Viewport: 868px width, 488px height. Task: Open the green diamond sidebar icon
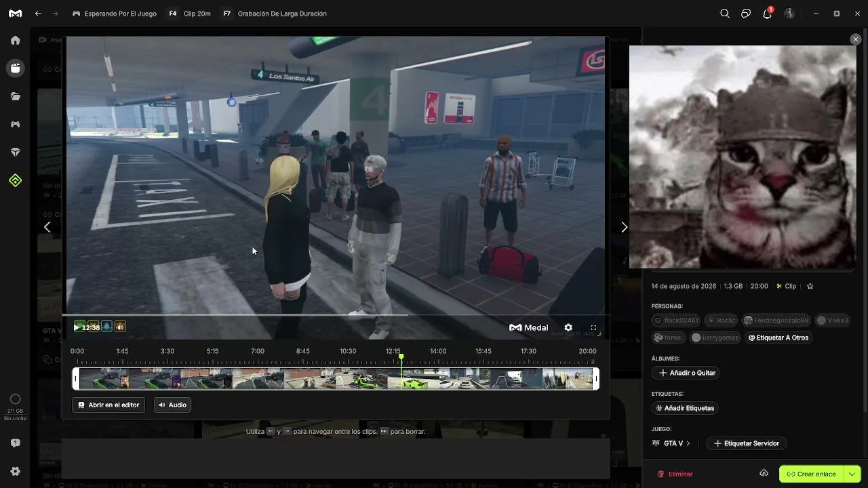click(16, 181)
